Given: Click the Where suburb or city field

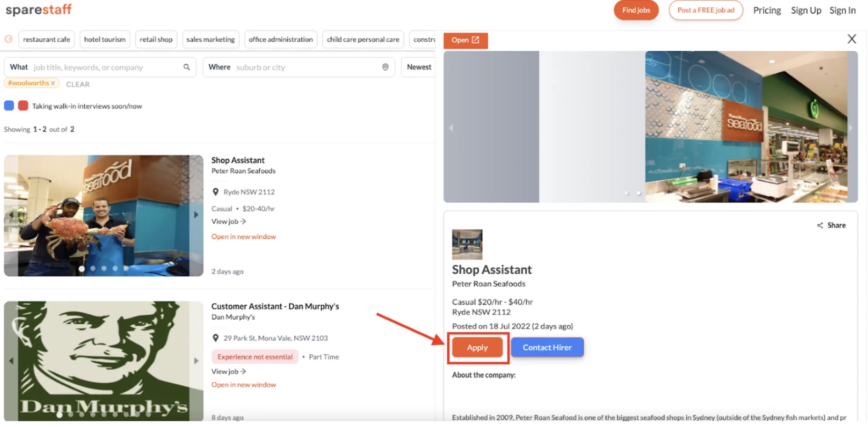Looking at the screenshot, I should click(x=299, y=67).
